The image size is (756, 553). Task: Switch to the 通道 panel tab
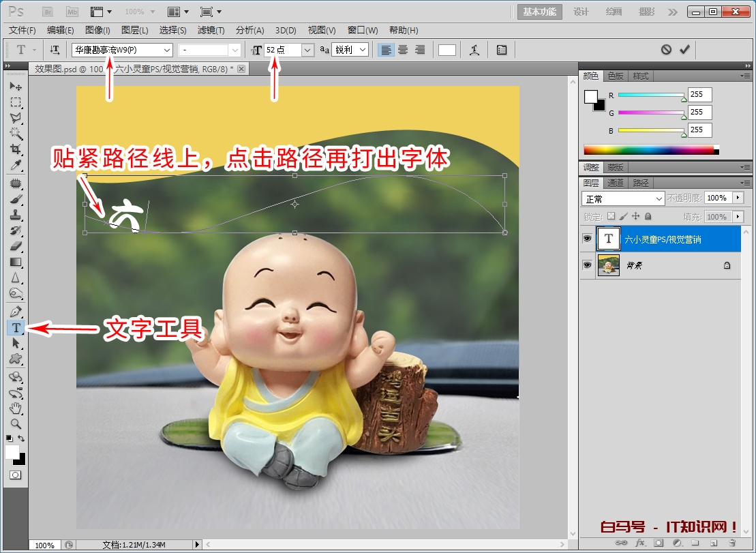[615, 183]
